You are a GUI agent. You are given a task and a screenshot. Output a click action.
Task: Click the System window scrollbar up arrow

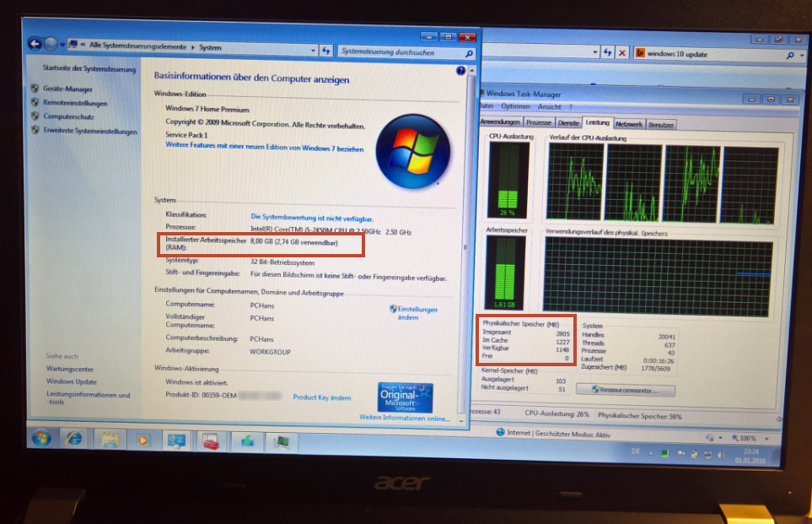[471, 71]
